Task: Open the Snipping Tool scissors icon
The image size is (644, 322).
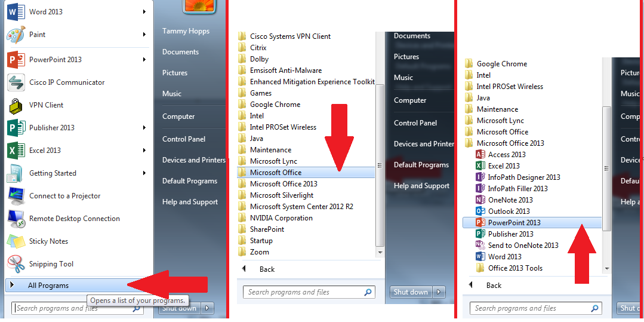Action: click(16, 265)
